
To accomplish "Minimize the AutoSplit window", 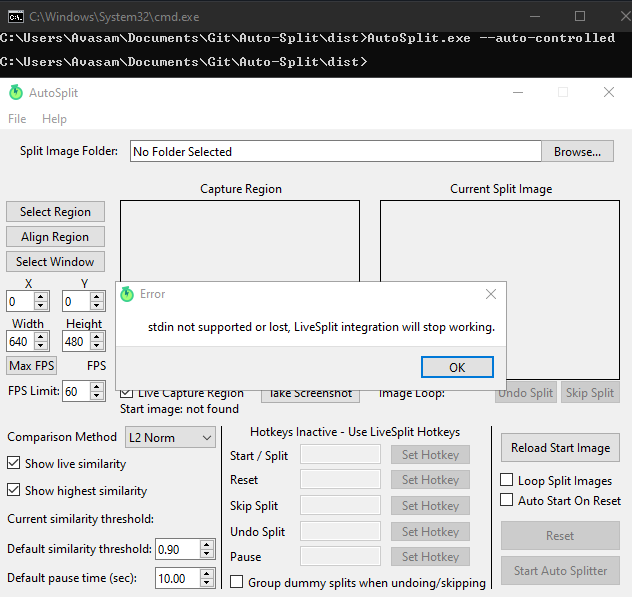I will (518, 92).
